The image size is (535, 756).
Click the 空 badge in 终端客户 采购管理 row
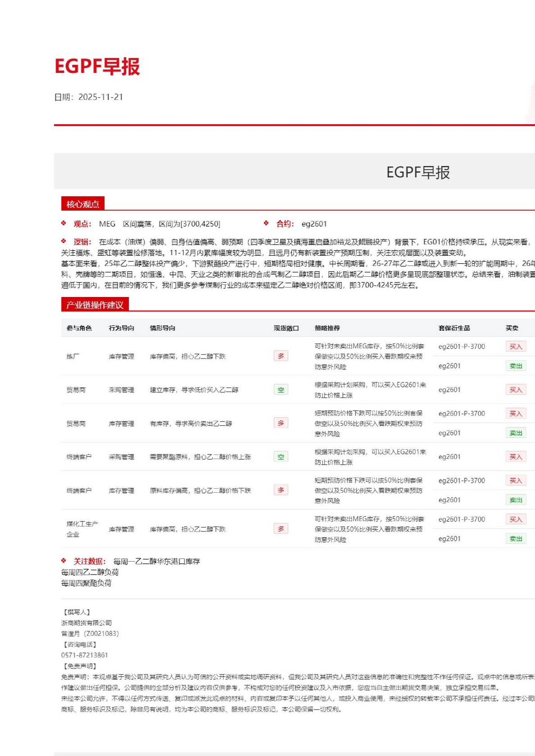pyautogui.click(x=281, y=457)
